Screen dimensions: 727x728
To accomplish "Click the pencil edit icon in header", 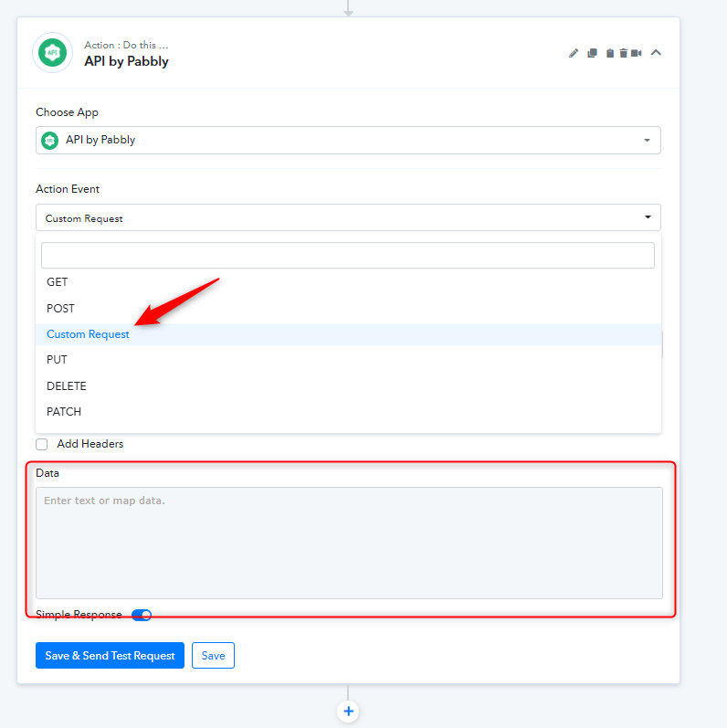I will (574, 53).
